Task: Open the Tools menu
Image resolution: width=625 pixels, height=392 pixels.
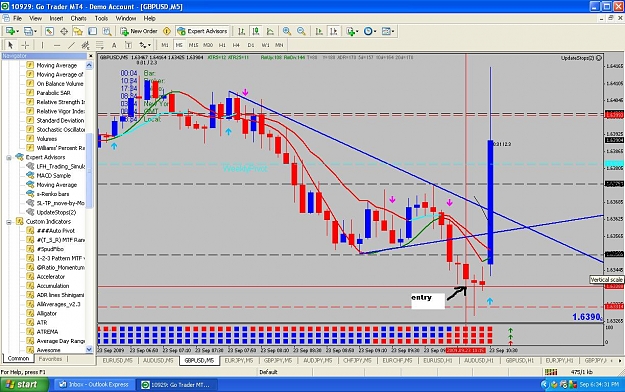Action: click(101, 18)
